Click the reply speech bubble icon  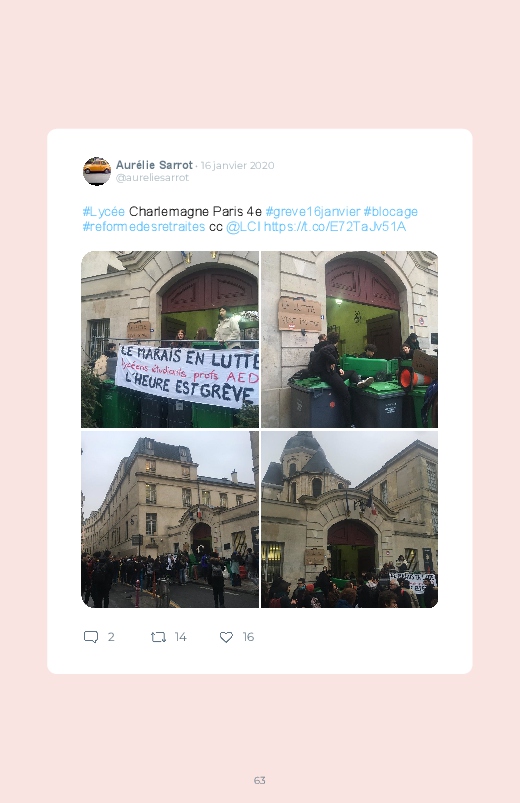pyautogui.click(x=91, y=637)
